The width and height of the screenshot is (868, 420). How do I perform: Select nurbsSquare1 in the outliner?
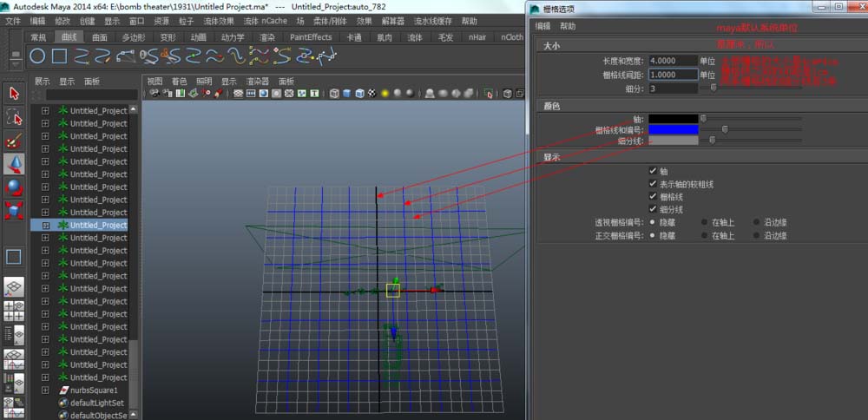(x=94, y=390)
